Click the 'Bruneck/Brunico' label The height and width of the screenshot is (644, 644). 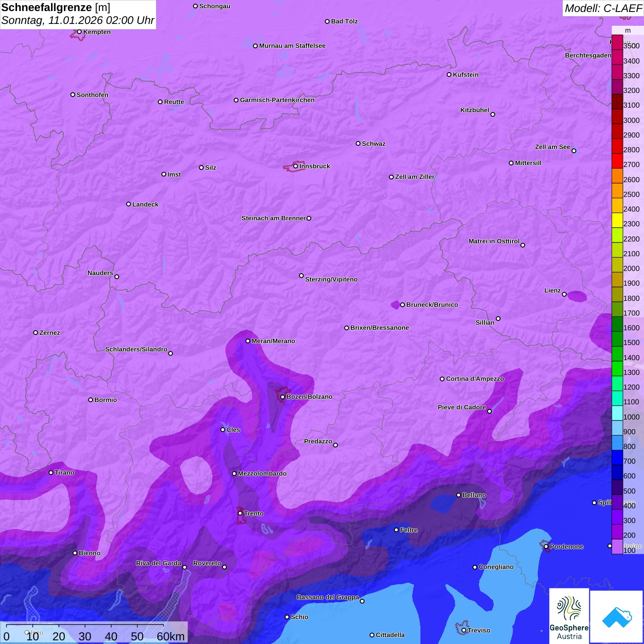pos(432,305)
